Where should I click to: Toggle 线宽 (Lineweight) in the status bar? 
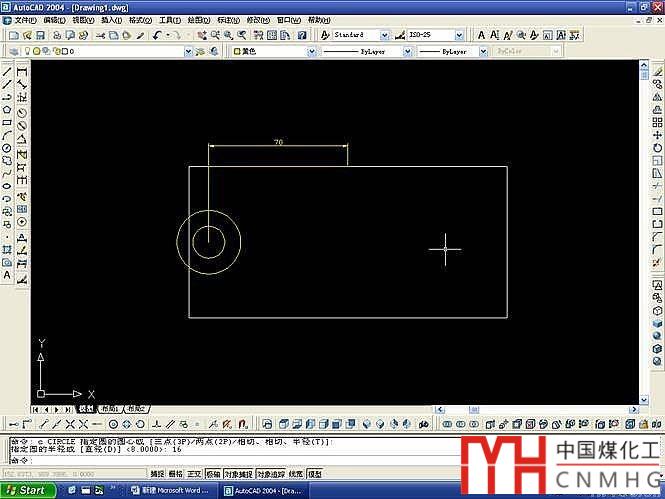[296, 474]
